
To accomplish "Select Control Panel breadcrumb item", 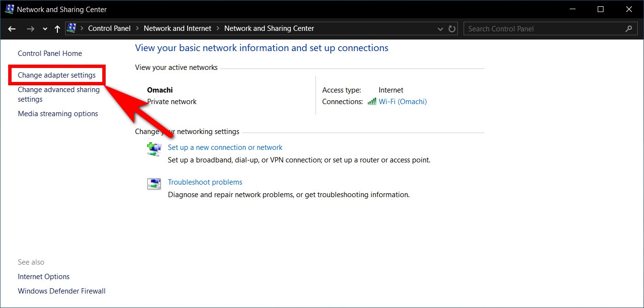I will (x=109, y=28).
